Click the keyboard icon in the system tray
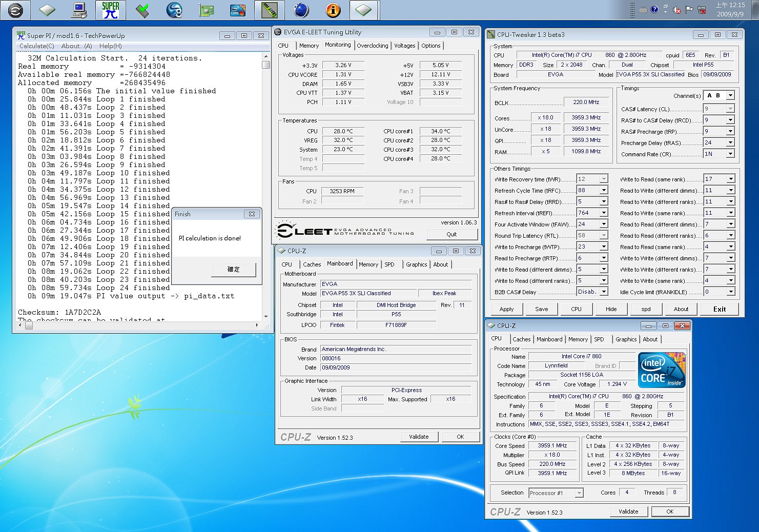Viewport: 759px width, 532px height. [643, 10]
